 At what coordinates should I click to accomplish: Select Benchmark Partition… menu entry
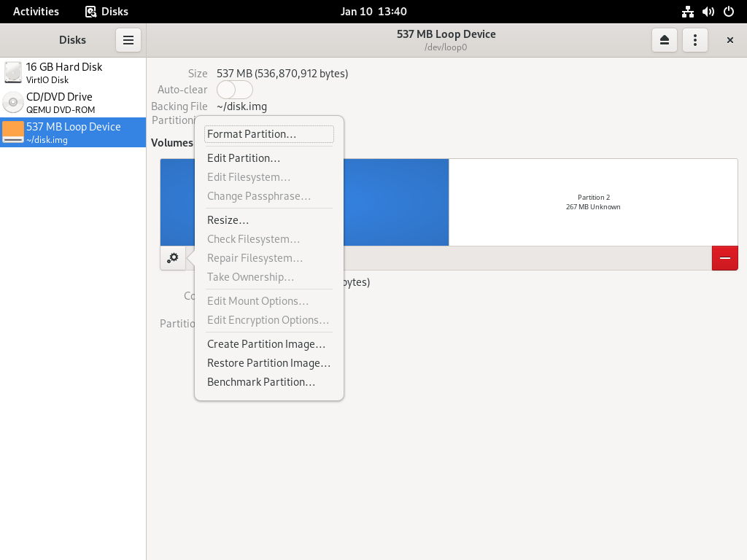269,382
